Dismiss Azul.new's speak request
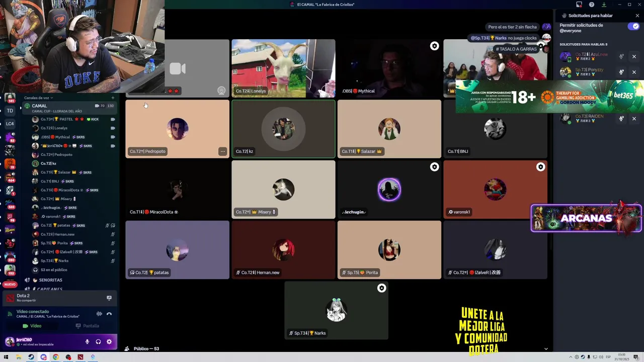Image resolution: width=644 pixels, height=362 pixels. point(634,57)
